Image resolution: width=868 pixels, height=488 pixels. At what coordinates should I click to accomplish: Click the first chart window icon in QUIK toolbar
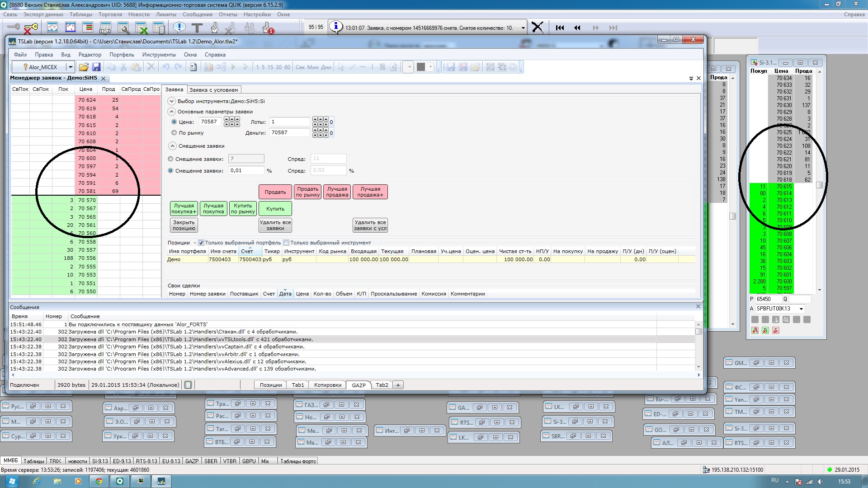coord(52,28)
